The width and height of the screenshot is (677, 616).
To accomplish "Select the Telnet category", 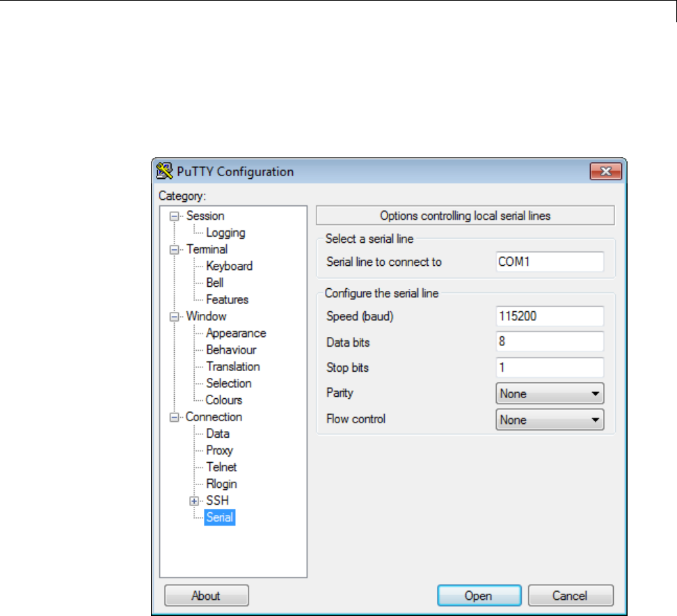I will point(221,467).
